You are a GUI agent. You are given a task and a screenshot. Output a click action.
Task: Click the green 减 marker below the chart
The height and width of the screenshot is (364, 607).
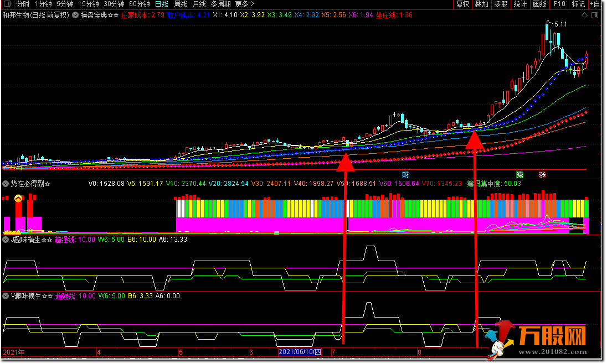pyautogui.click(x=519, y=174)
